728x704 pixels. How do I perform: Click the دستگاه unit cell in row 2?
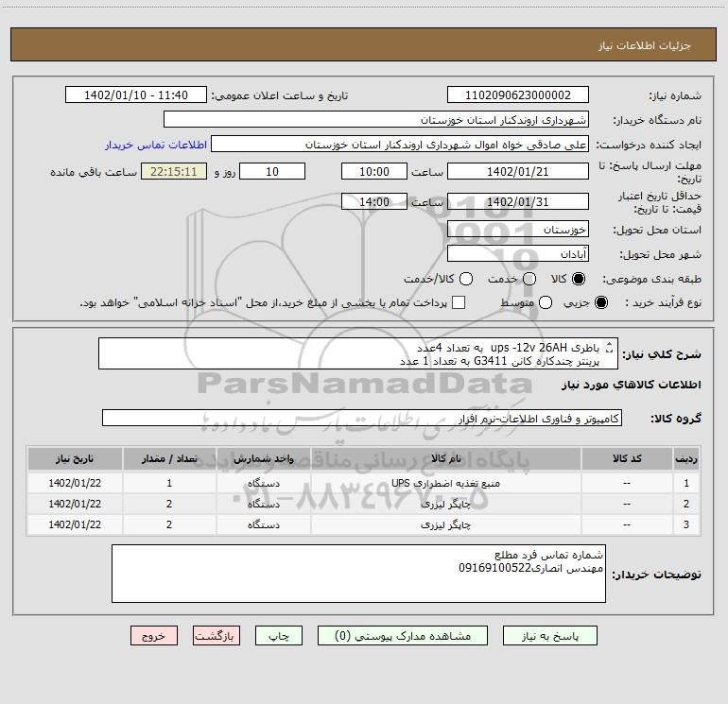(263, 504)
